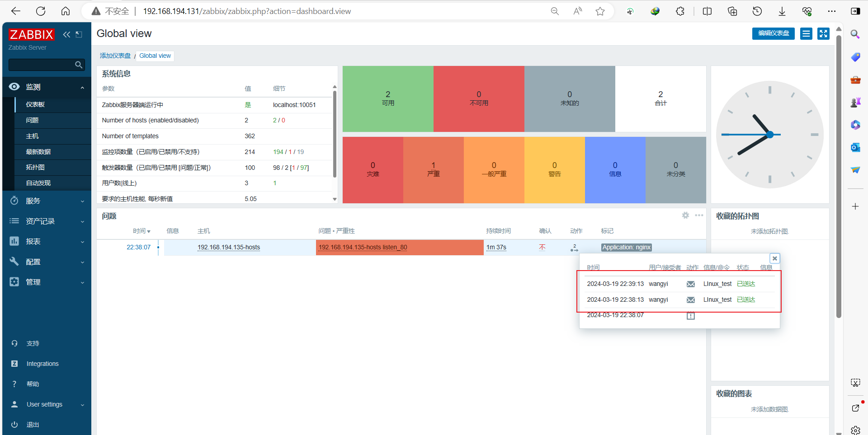Open the 问题 widget three-dots menu
Image resolution: width=868 pixels, height=435 pixels.
699,215
